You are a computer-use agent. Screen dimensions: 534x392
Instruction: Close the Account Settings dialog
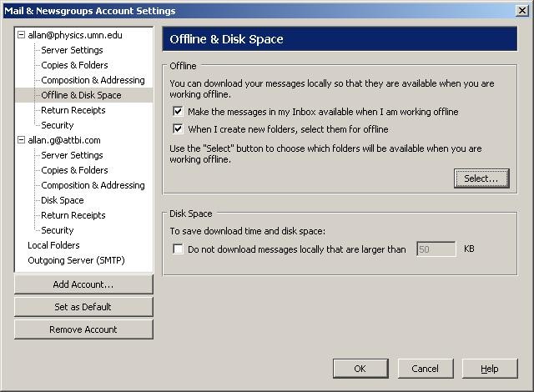coord(522,11)
